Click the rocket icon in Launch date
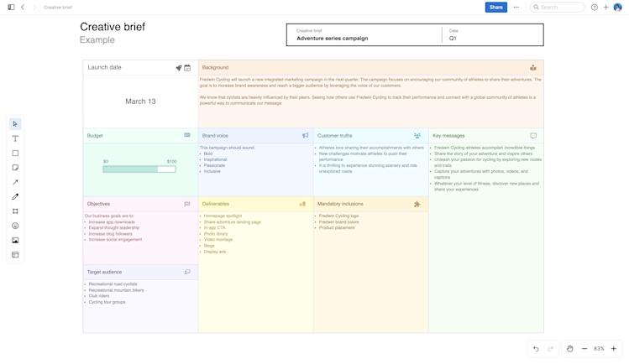 [x=179, y=68]
